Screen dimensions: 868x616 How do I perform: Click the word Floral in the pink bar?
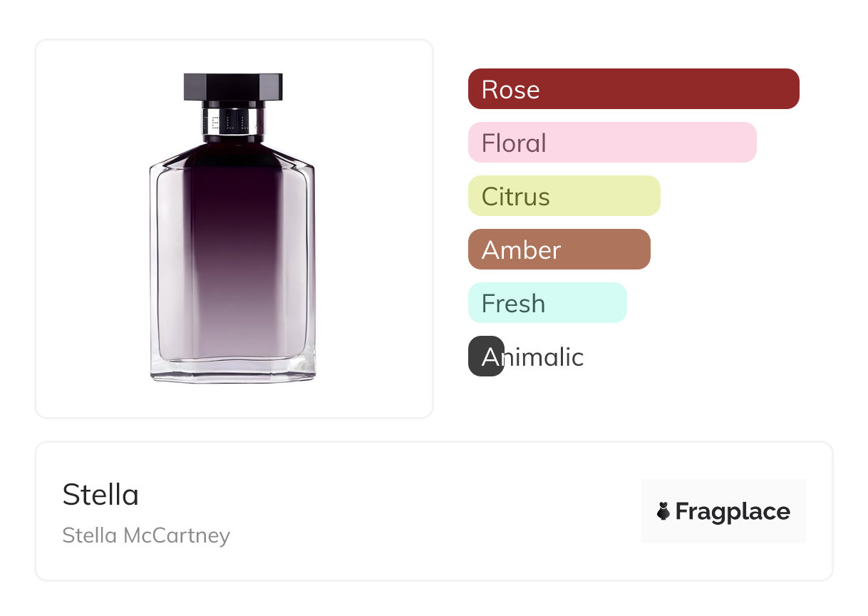click(514, 143)
